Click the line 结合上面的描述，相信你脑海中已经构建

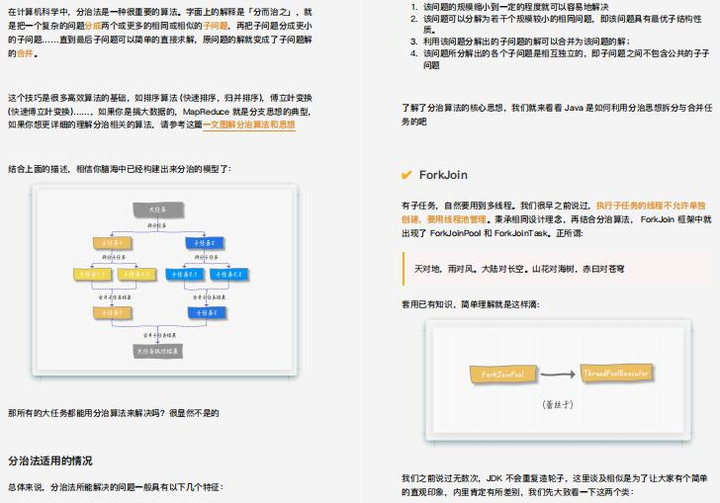tap(119, 169)
